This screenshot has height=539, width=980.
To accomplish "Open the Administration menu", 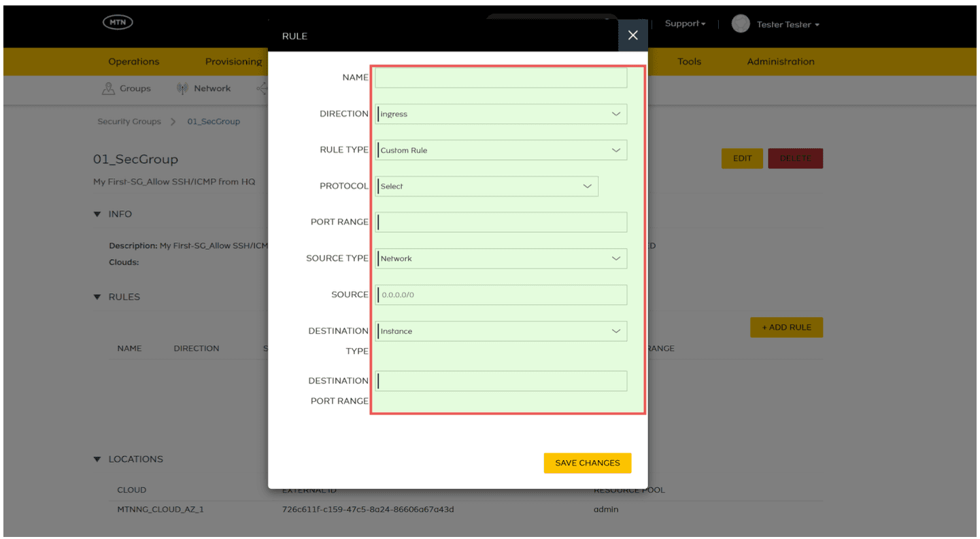I will [781, 61].
